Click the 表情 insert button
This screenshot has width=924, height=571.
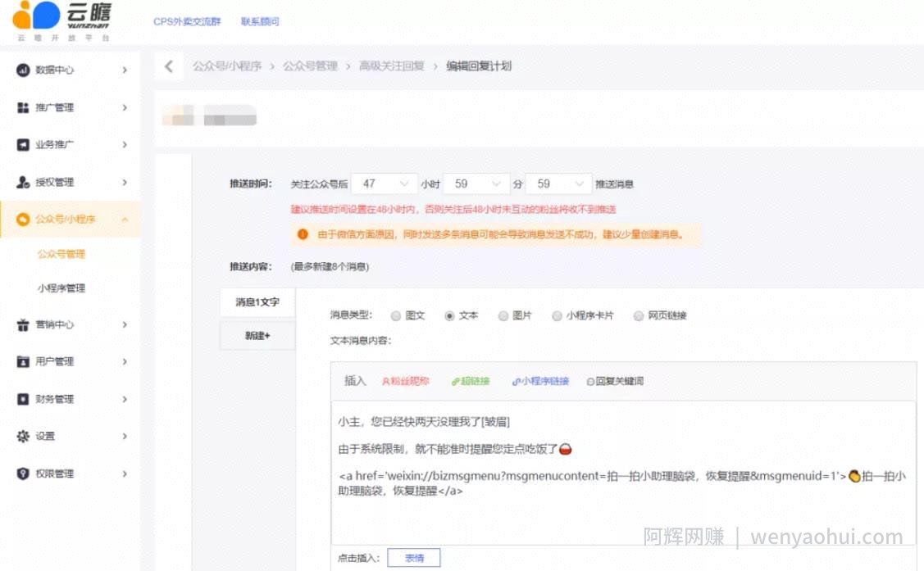coord(414,558)
